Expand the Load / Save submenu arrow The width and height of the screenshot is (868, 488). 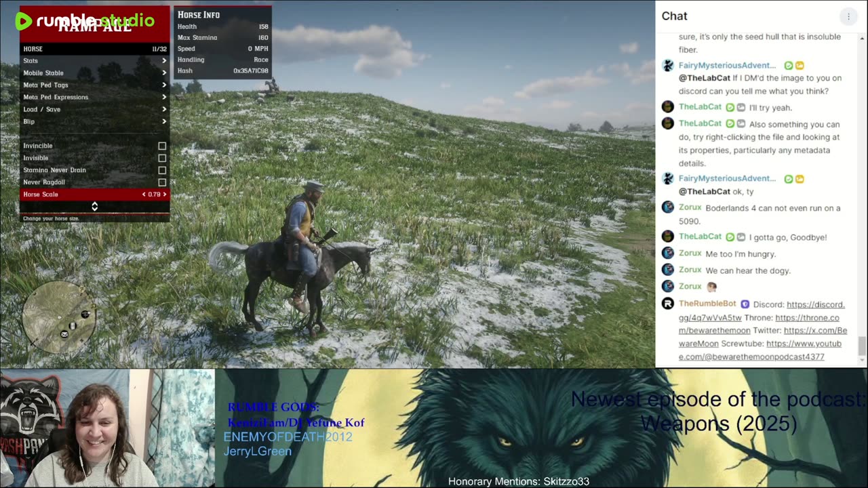tap(164, 110)
